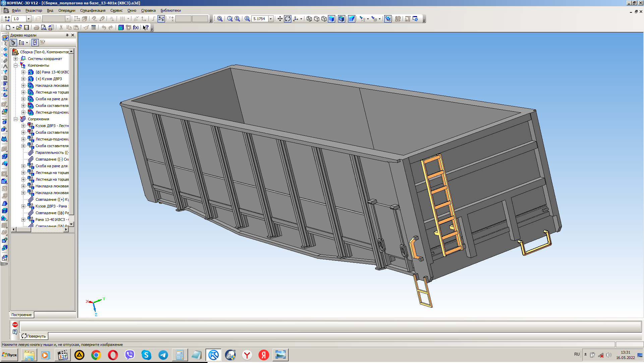644x363 pixels.
Task: Toggle shaded with edges display mode
Action: click(341, 19)
